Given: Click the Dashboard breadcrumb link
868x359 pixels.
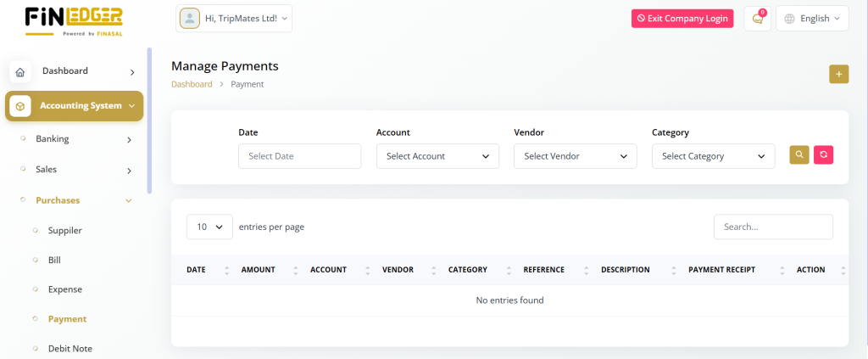Looking at the screenshot, I should tap(192, 84).
